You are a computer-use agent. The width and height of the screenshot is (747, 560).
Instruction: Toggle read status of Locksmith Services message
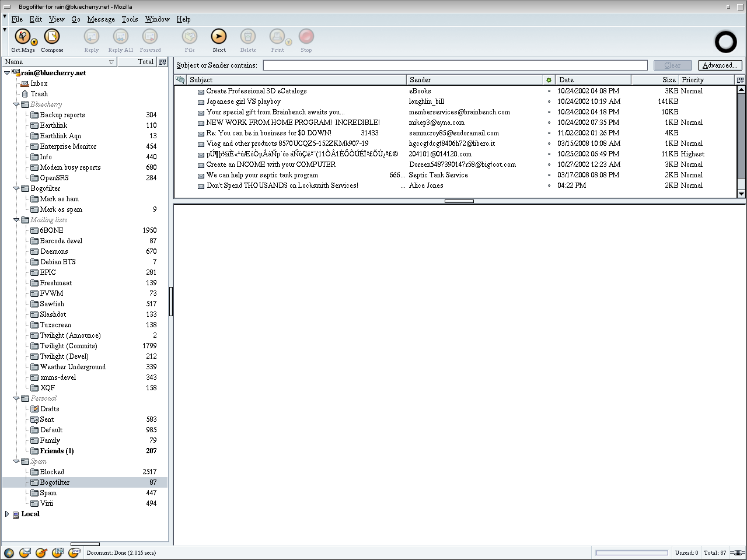[549, 185]
